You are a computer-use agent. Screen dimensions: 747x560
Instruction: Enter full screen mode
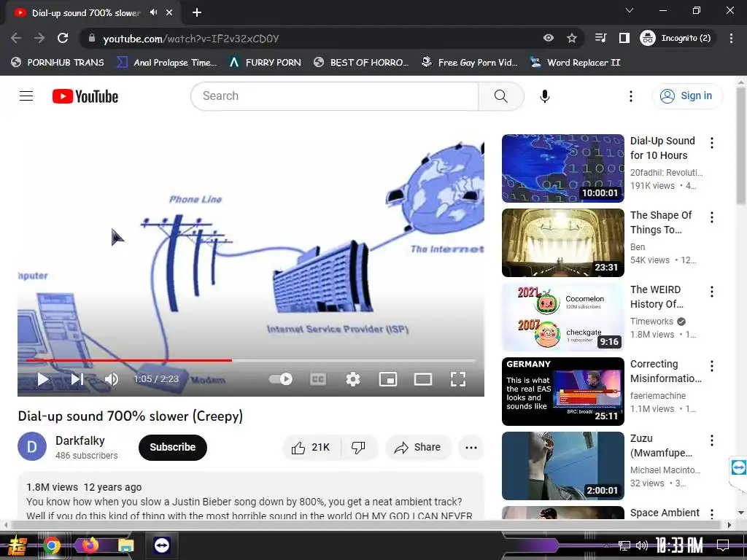458,379
